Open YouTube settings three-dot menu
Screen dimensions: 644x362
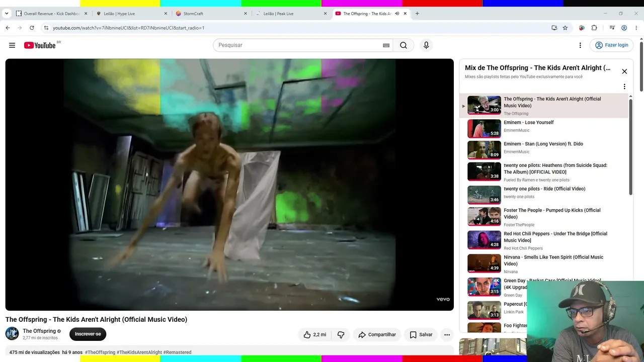point(580,45)
